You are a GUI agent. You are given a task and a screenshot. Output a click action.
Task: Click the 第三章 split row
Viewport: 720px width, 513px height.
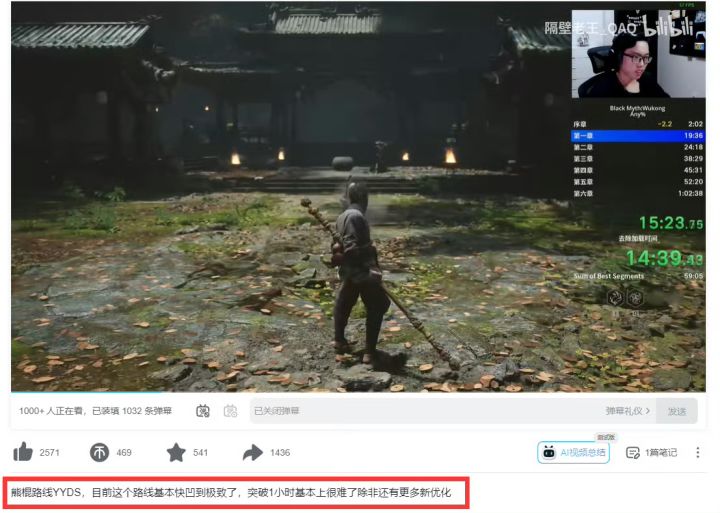638,158
